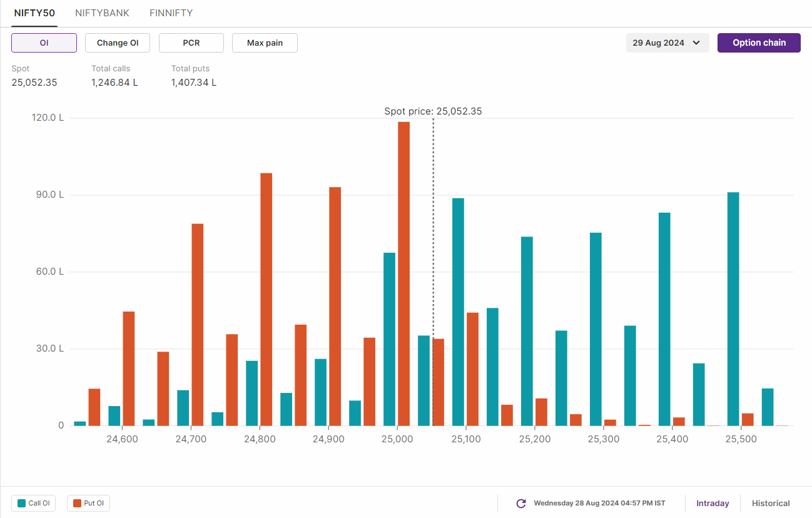Viewport: 812px width, 518px height.
Task: Click the Total puts value 1,407.34 L
Action: click(194, 82)
